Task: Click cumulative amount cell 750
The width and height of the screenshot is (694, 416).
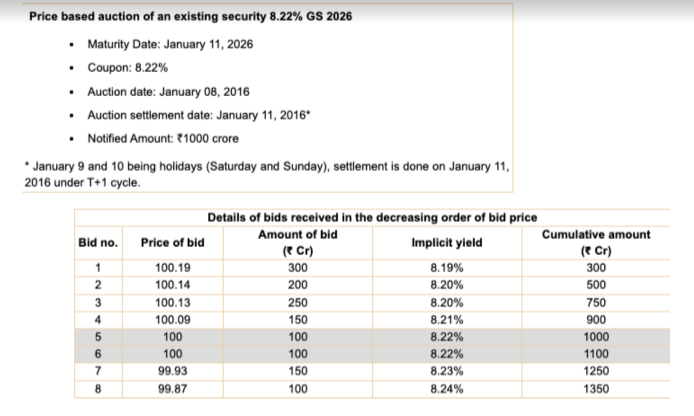Action: point(595,302)
